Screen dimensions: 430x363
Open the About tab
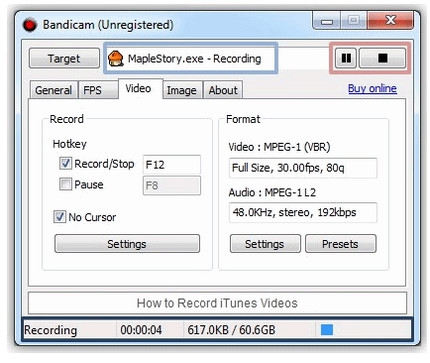223,90
